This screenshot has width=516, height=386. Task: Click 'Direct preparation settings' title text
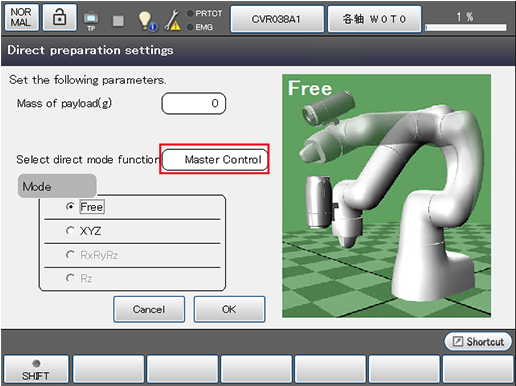tap(90, 50)
